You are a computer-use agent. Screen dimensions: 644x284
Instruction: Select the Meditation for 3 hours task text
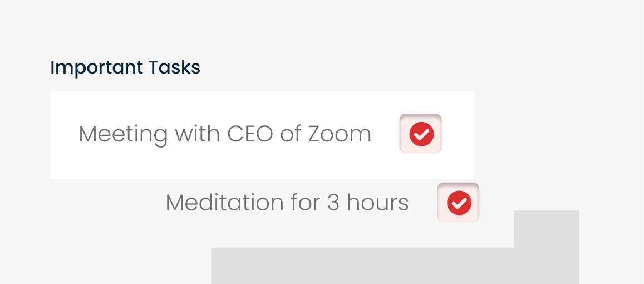287,203
